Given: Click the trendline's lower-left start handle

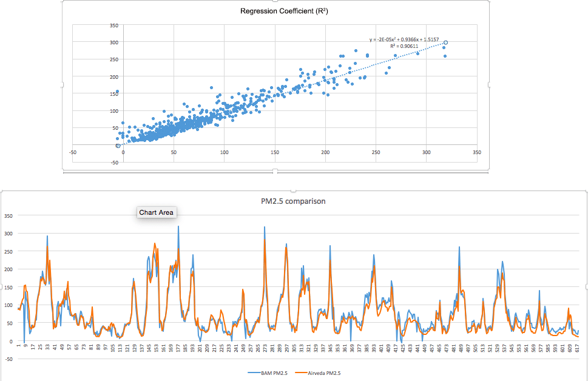Looking at the screenshot, I should click(118, 146).
